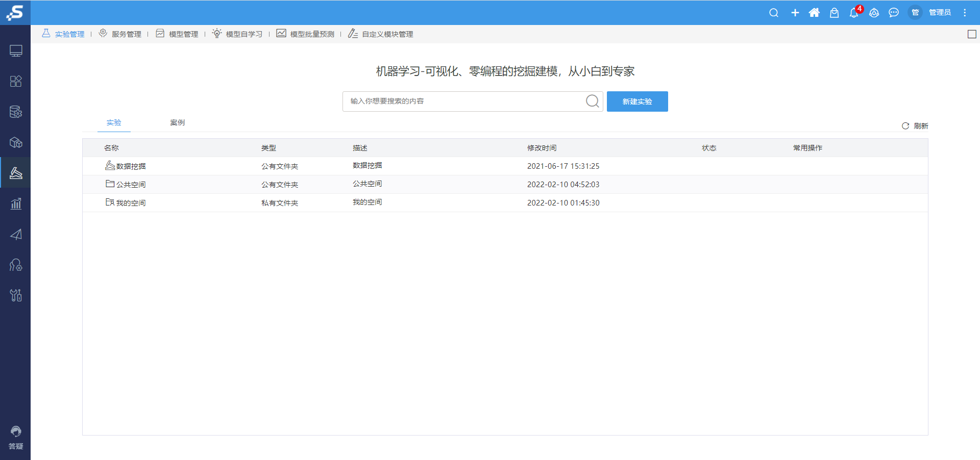Open the 模型批量预测 menu item
Viewport: 980px width, 460px height.
click(305, 34)
